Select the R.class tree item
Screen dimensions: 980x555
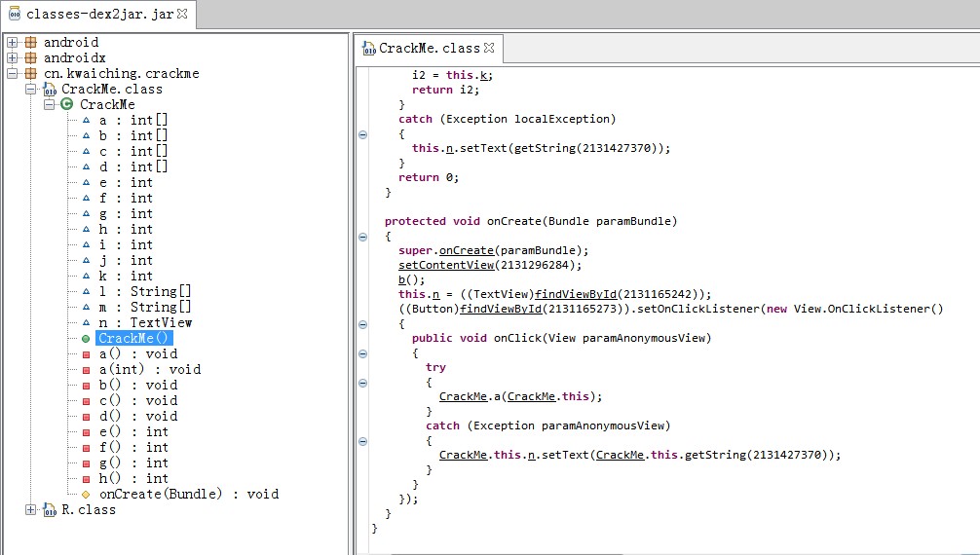(88, 510)
